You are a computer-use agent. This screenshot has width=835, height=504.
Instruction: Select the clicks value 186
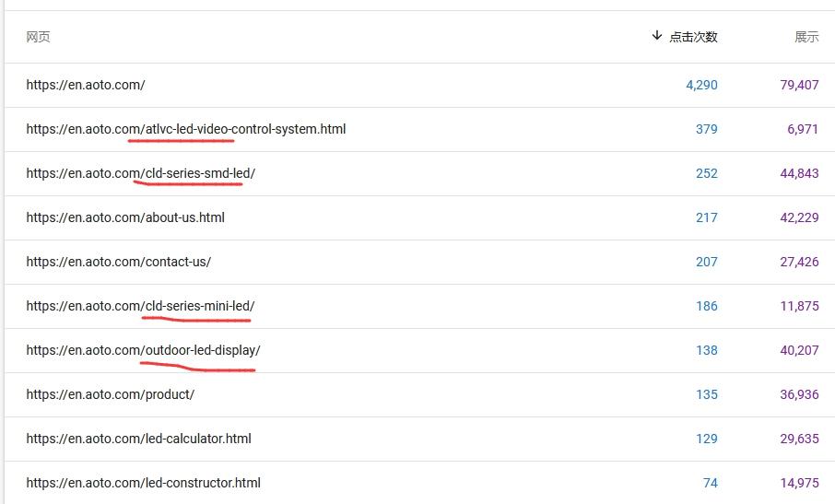pos(707,306)
